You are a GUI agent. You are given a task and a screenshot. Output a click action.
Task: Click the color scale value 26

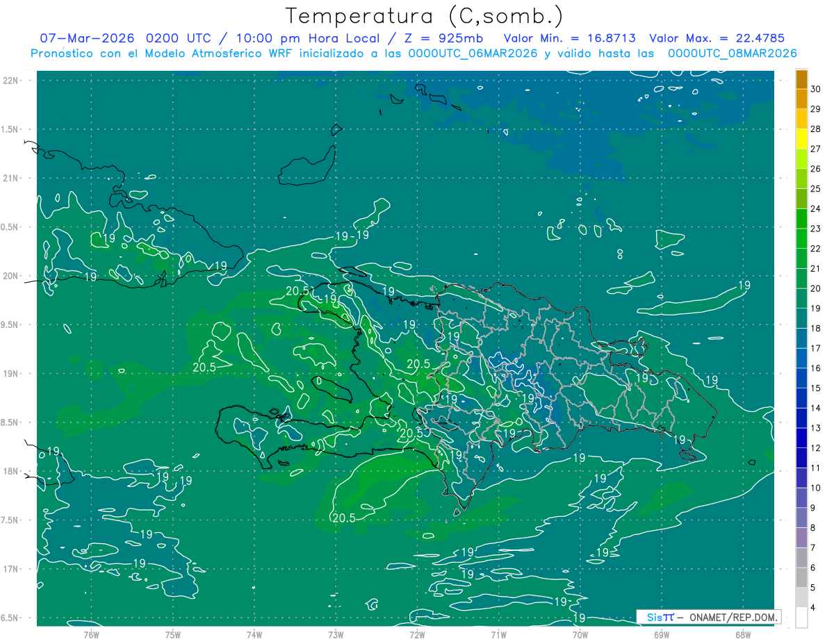click(816, 169)
